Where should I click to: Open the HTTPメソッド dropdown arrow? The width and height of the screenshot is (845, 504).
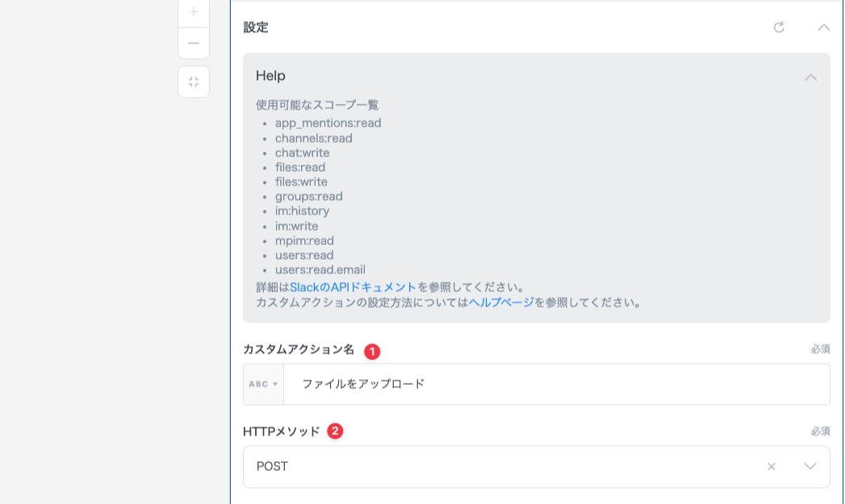(x=810, y=467)
